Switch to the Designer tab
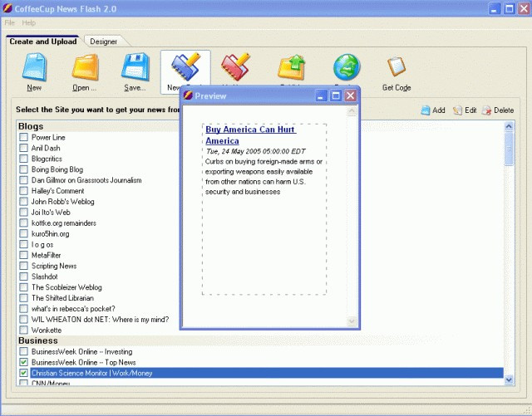The image size is (532, 416). pyautogui.click(x=103, y=42)
